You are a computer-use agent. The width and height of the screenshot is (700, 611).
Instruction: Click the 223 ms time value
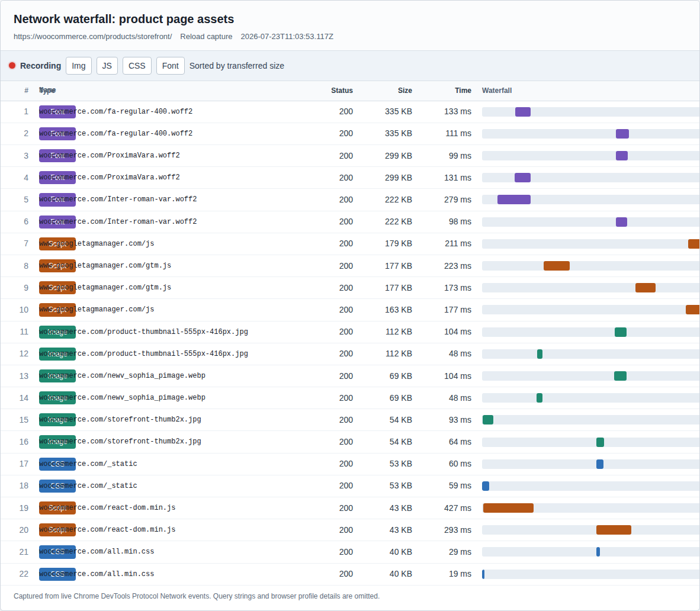(x=458, y=266)
